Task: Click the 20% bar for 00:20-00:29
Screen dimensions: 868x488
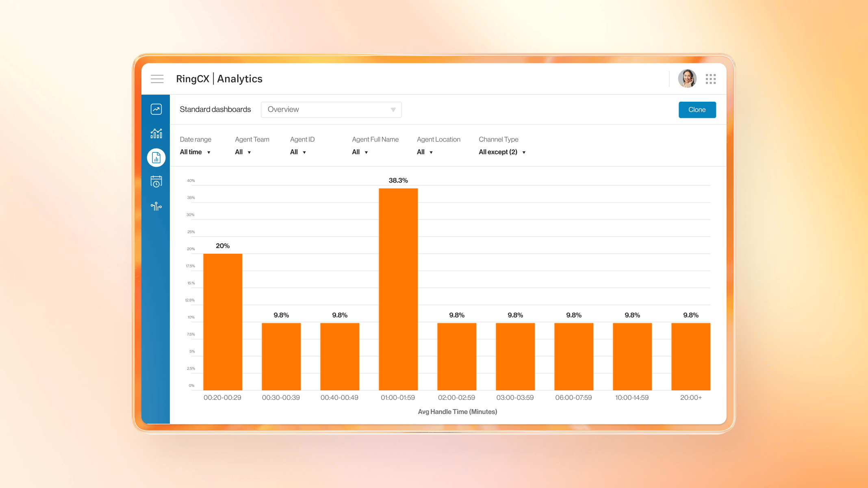Action: (223, 321)
